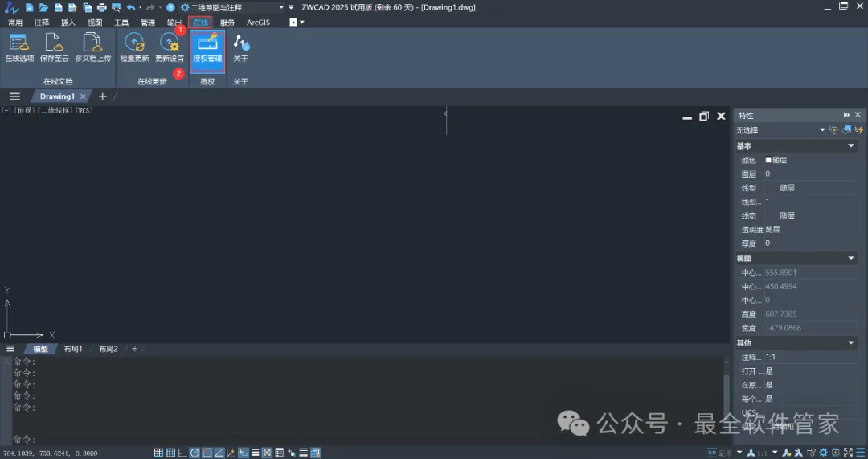
Task: Open the status bar customize hamburger menu
Action: [x=860, y=453]
